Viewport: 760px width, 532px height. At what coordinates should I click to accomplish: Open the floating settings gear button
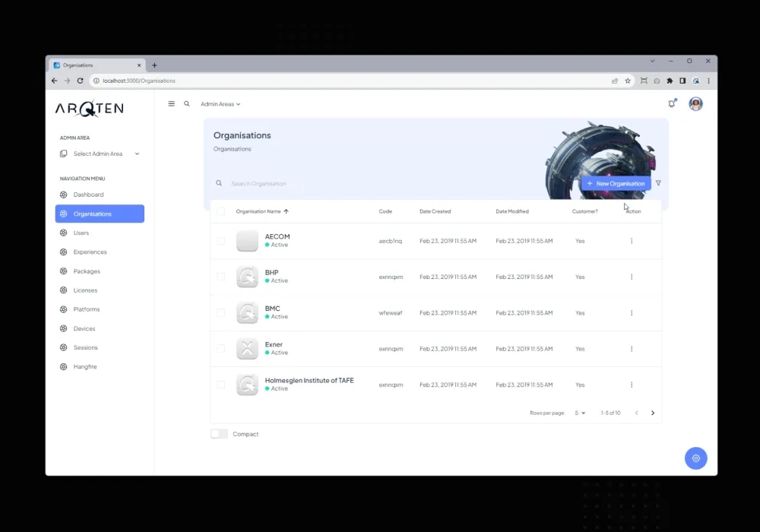pos(696,458)
